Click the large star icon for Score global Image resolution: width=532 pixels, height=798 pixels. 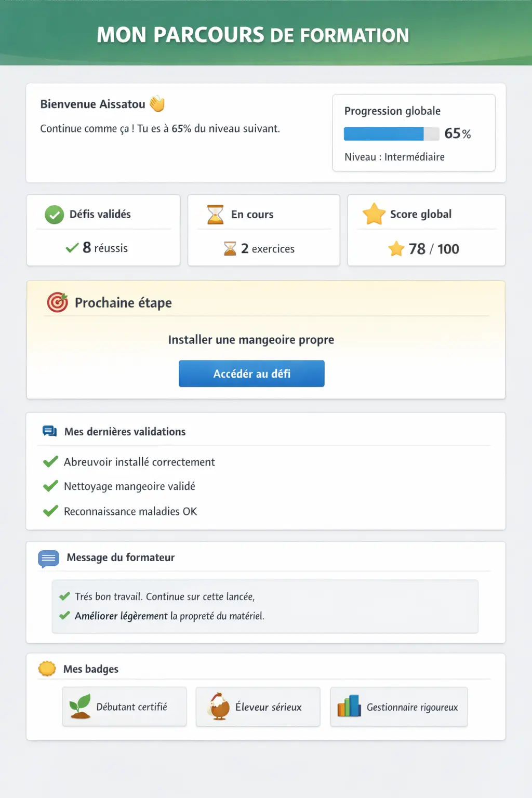click(x=374, y=214)
